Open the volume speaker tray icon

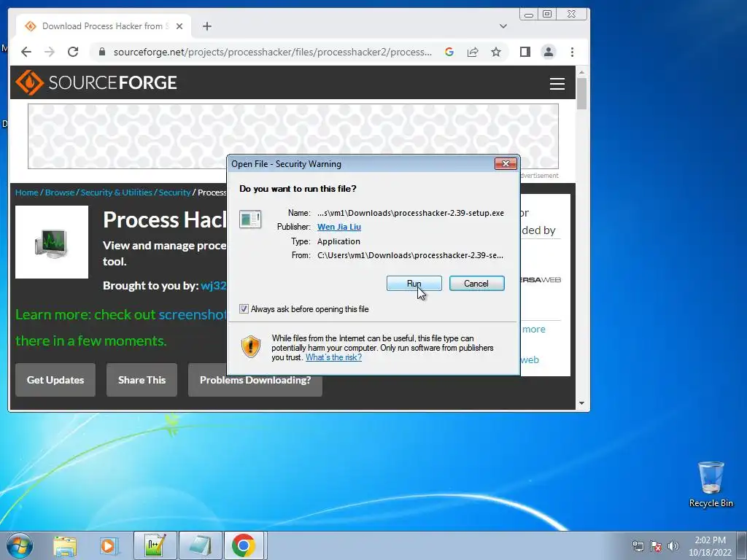coord(673,546)
